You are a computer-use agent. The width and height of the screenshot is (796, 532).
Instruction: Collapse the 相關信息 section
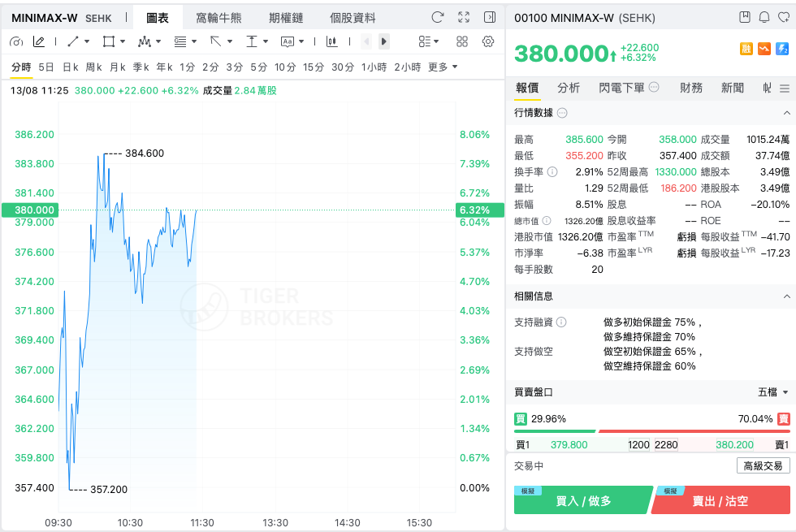[786, 296]
